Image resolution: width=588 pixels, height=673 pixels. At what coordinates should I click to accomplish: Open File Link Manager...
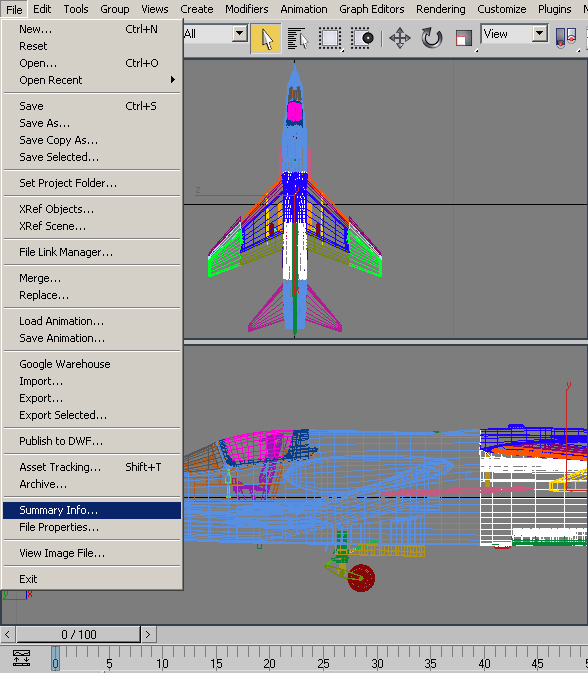click(92, 252)
